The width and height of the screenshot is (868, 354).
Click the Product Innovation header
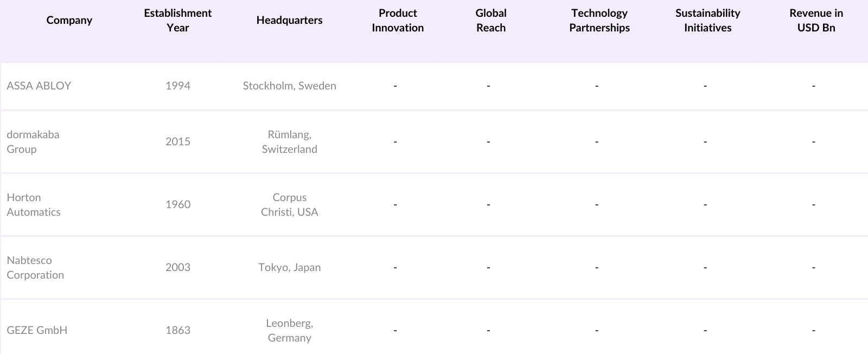(398, 20)
